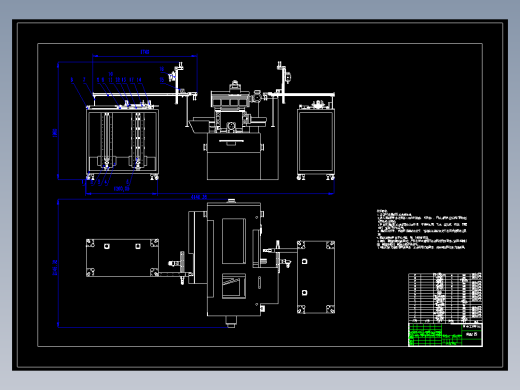Select the left cabinet rectangle in the top view
Screen dimensions: 520x390
pos(122,258)
